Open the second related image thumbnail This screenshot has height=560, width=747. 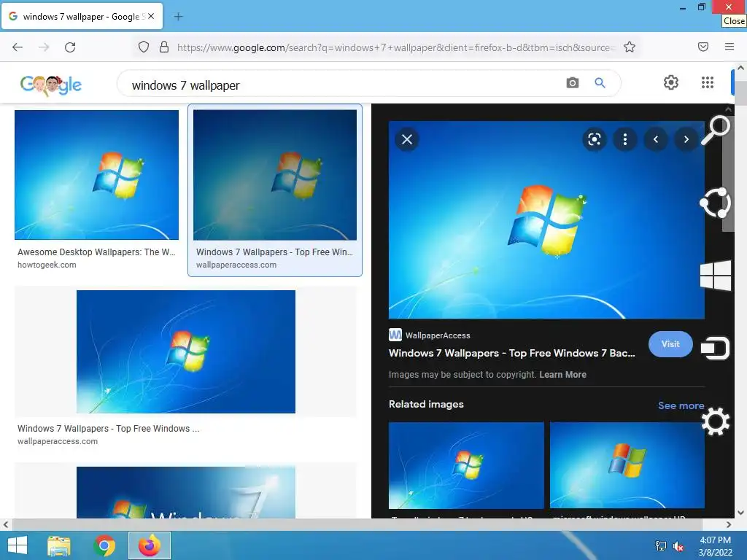tap(627, 465)
